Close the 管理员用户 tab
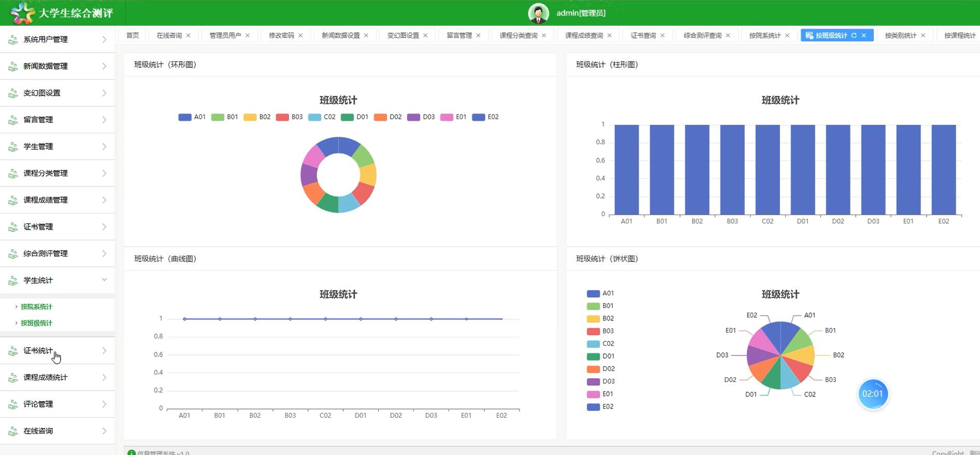This screenshot has height=455, width=980. pos(248,35)
